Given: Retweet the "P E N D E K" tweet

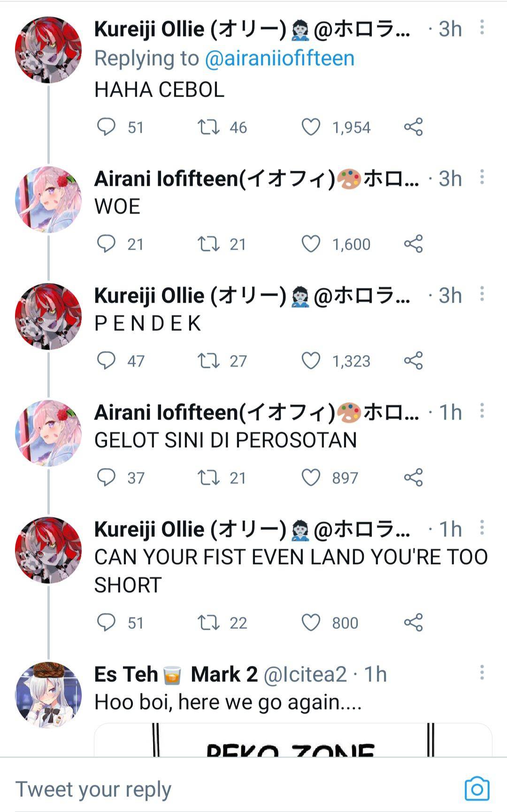Looking at the screenshot, I should click(208, 361).
